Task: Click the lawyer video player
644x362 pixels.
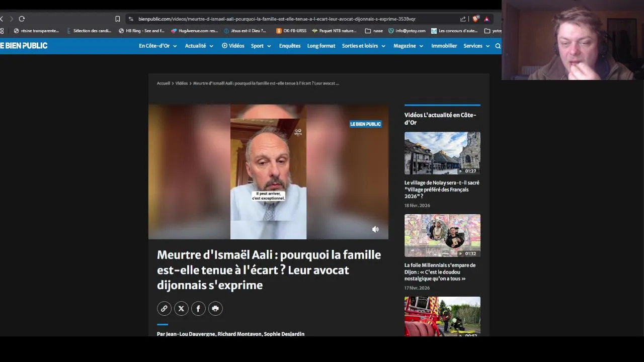Action: (x=268, y=172)
